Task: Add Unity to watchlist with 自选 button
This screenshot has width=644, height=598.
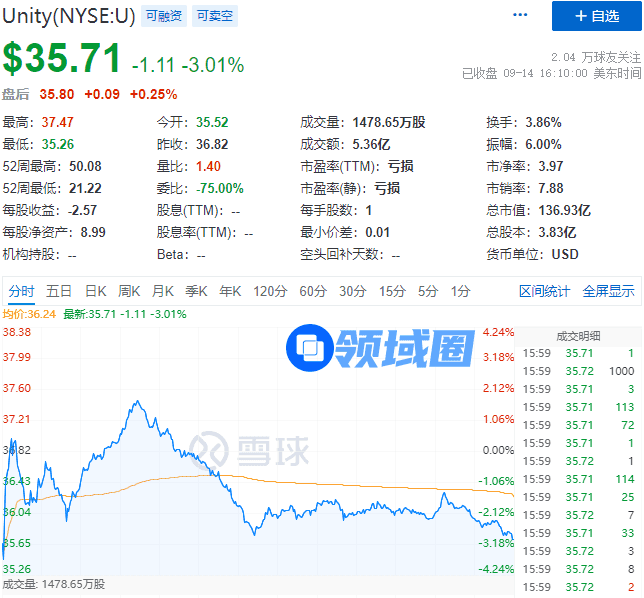Action: coord(596,16)
